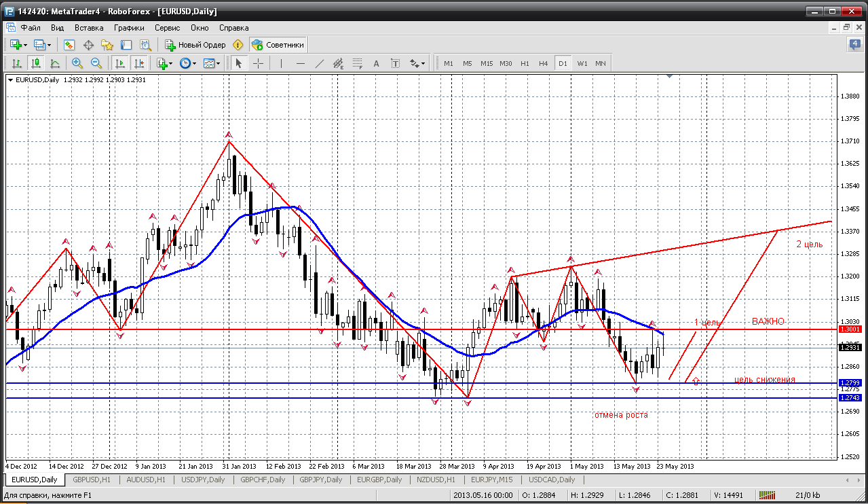Click the MetaTrader application icon in menu bar
Viewport: 868px width, 504px height.
pos(10,28)
